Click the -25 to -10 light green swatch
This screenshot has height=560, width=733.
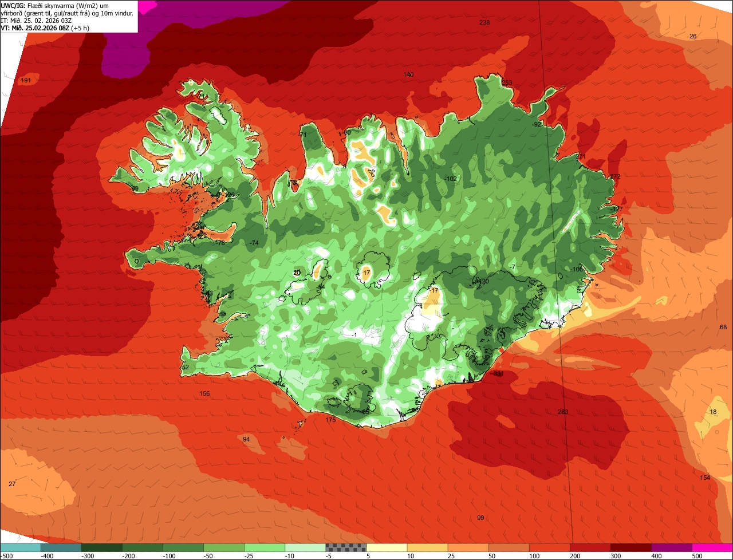(265, 547)
